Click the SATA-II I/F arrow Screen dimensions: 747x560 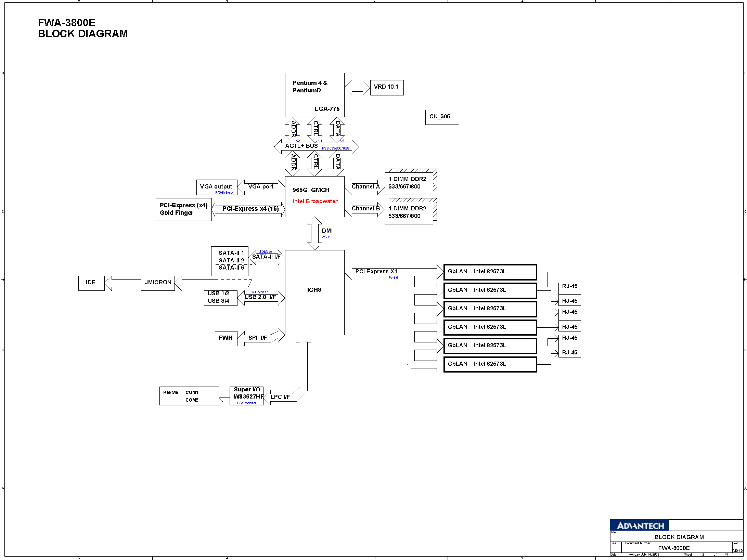point(267,257)
